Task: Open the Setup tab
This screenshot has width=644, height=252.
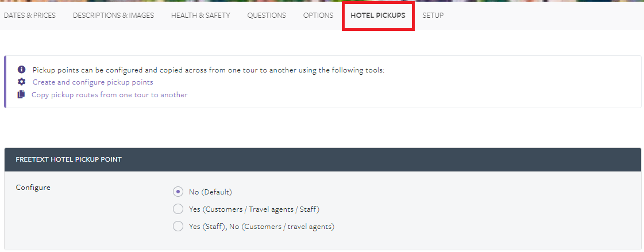Action: (x=433, y=16)
